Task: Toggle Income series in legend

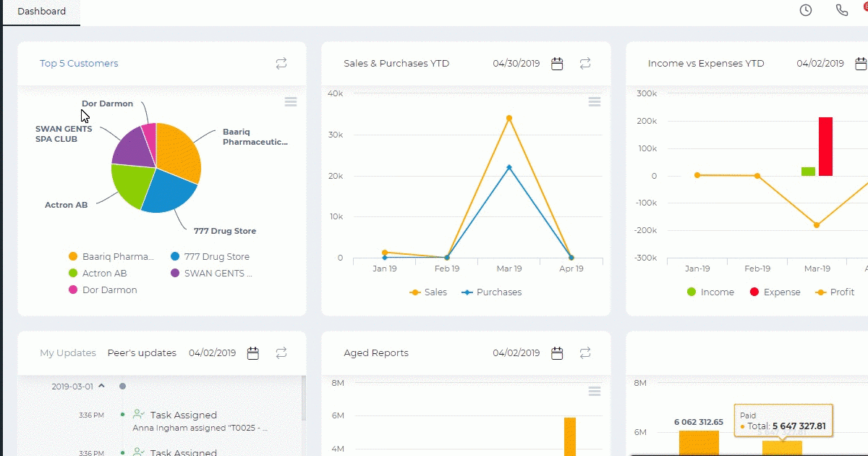Action: tap(710, 292)
